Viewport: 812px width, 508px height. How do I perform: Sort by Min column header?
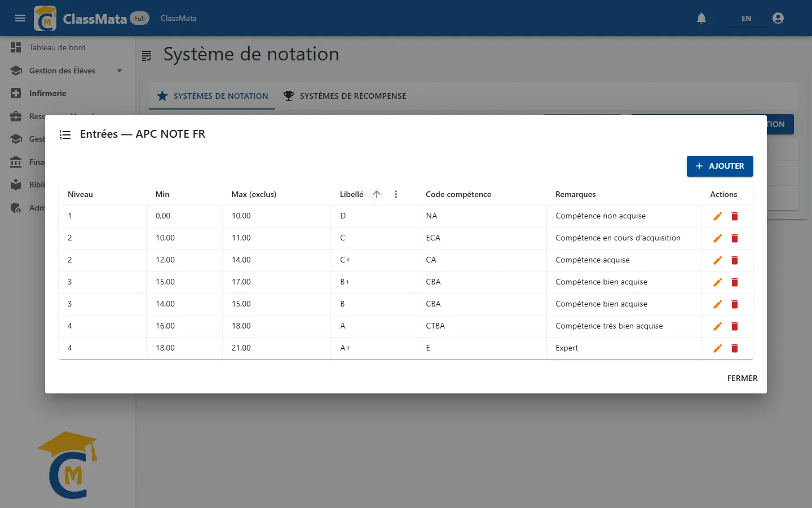[162, 194]
